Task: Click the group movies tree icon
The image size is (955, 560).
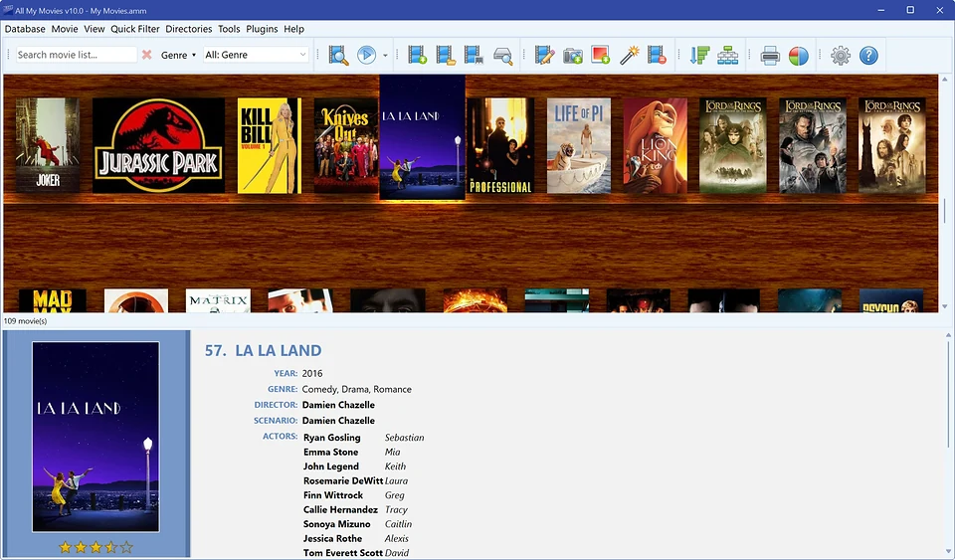Action: [727, 55]
